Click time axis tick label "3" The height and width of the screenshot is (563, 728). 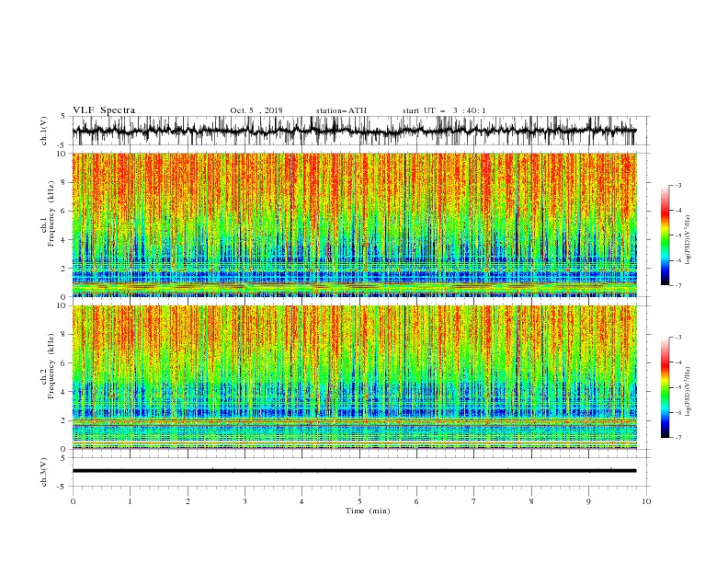pos(245,501)
